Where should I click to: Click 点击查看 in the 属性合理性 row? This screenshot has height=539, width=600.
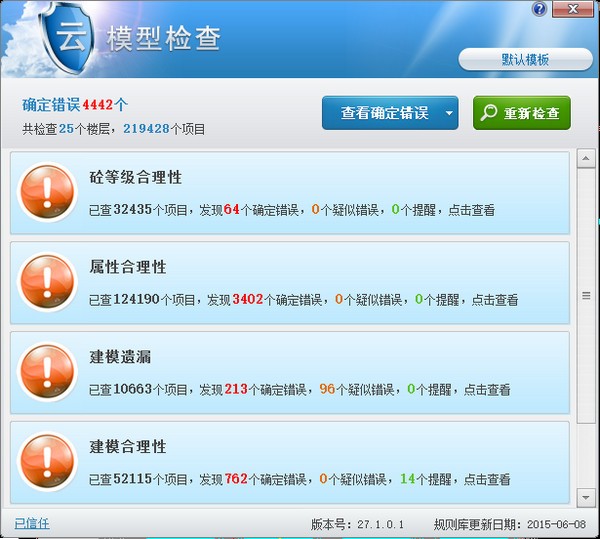pyautogui.click(x=493, y=300)
